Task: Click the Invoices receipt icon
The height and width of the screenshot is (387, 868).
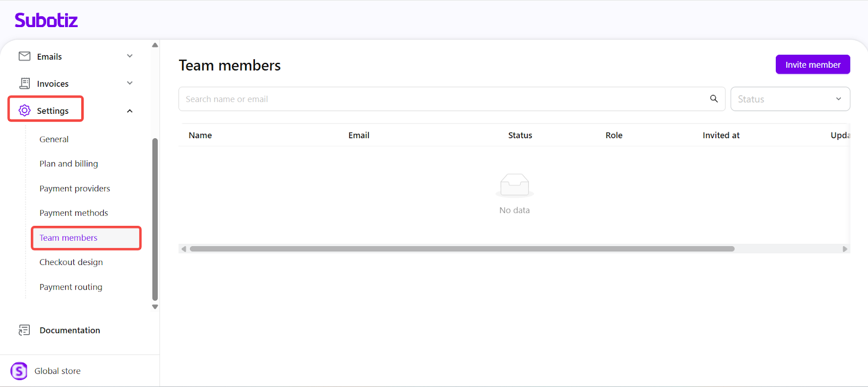Action: [x=24, y=83]
